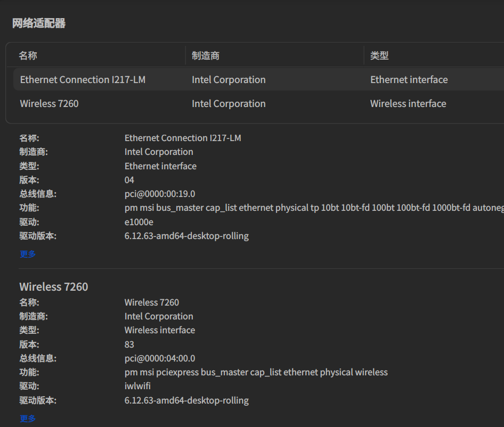Viewport: 504px width, 427px height.
Task: Click Intel Corporation in the Ethernet table row
Action: click(x=229, y=79)
